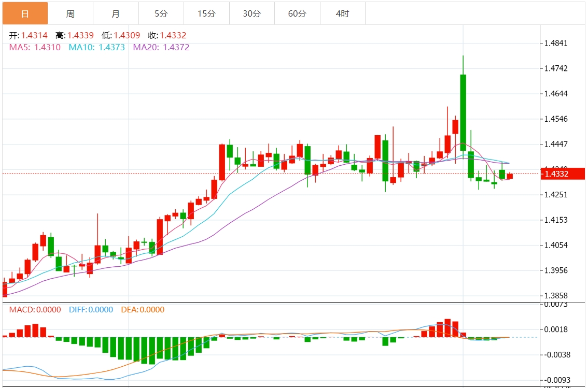Click the 1.3956 price axis label
The width and height of the screenshot is (588, 388).
point(556,270)
